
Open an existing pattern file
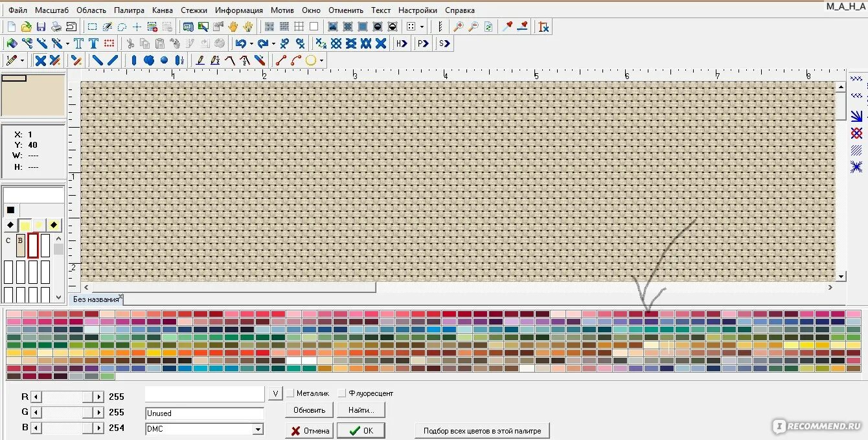(26, 27)
